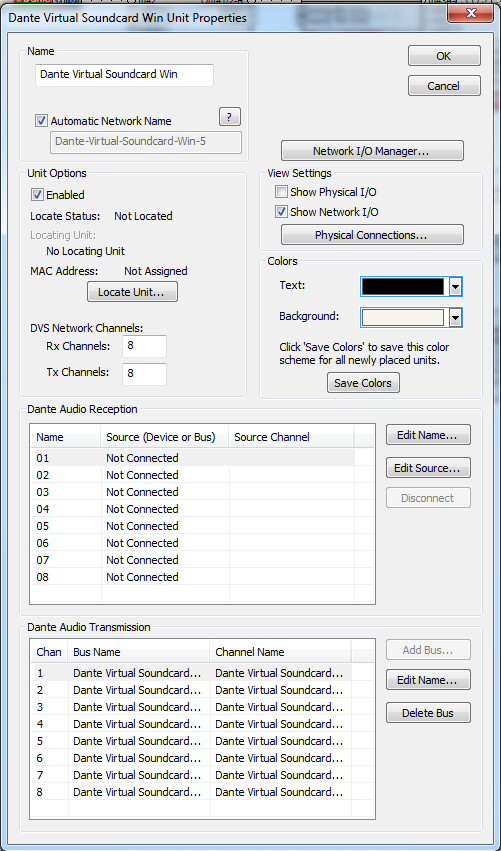Click Edit Name in Audio Transmission

click(x=428, y=679)
